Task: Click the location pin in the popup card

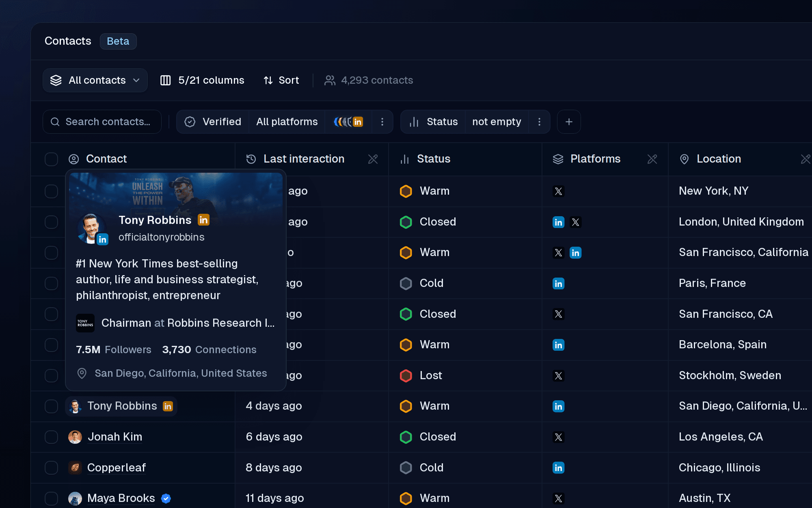Action: point(82,373)
